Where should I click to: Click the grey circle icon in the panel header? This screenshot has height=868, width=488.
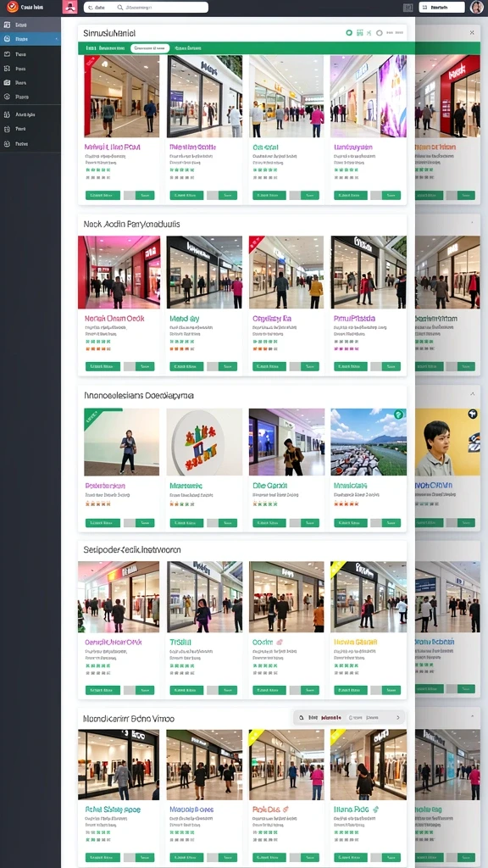tap(379, 33)
